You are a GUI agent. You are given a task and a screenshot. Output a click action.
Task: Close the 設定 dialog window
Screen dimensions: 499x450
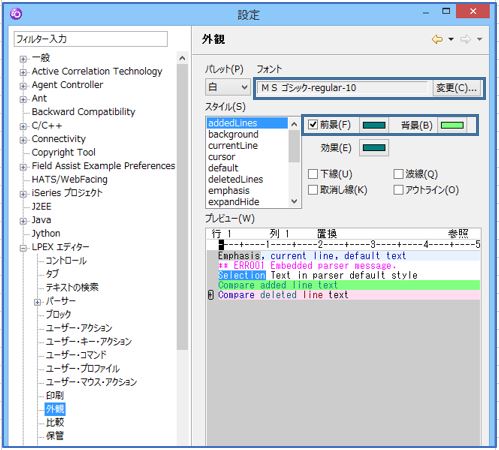[473, 12]
